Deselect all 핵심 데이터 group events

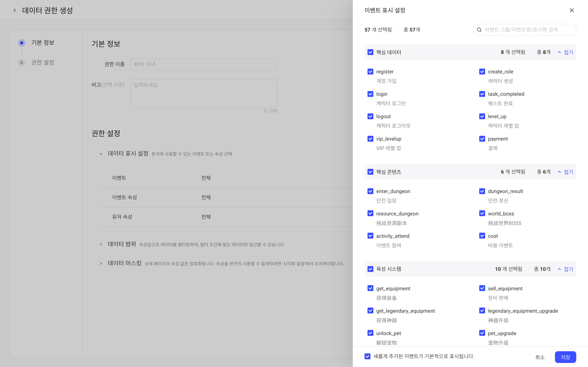pyautogui.click(x=370, y=52)
